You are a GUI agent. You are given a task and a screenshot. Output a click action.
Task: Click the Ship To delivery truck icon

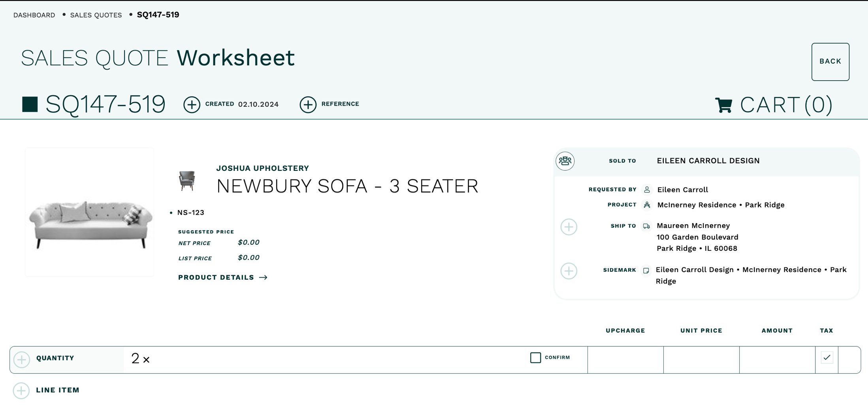click(646, 226)
